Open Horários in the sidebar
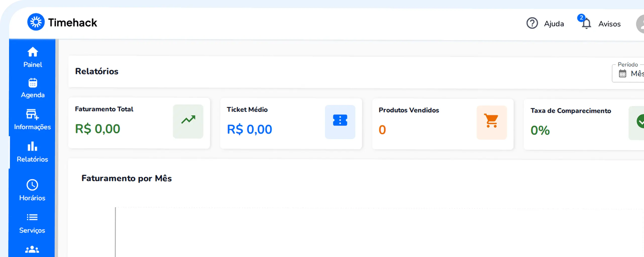This screenshot has width=644, height=257. click(x=32, y=190)
